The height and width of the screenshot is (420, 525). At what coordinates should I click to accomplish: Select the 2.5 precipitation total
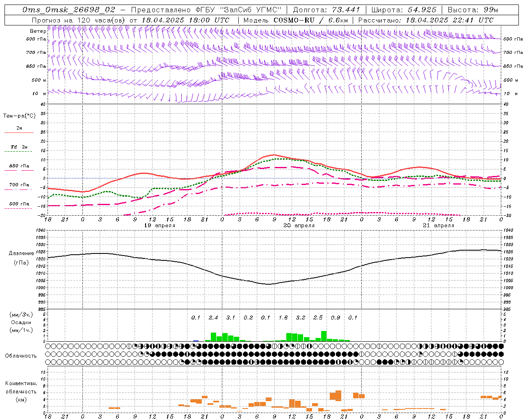point(318,317)
